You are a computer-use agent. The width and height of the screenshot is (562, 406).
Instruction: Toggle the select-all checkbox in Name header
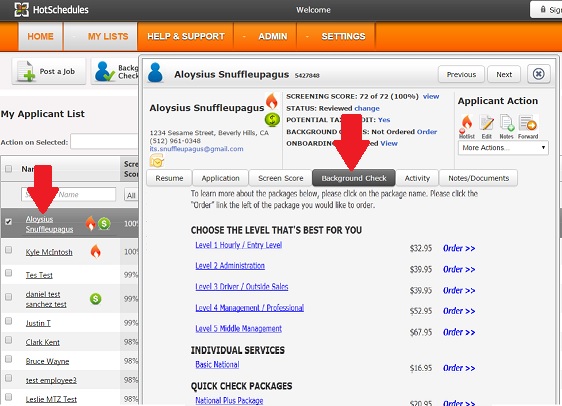[8, 169]
